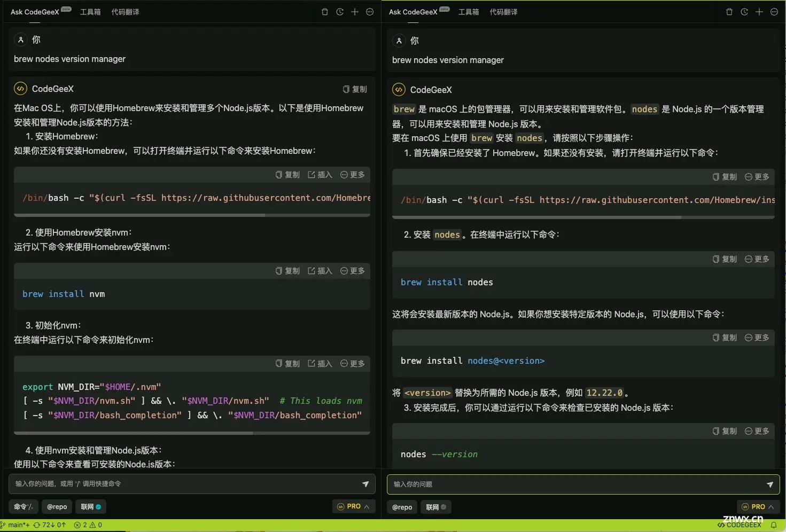
Task: Send message in right panel input
Action: click(x=770, y=484)
